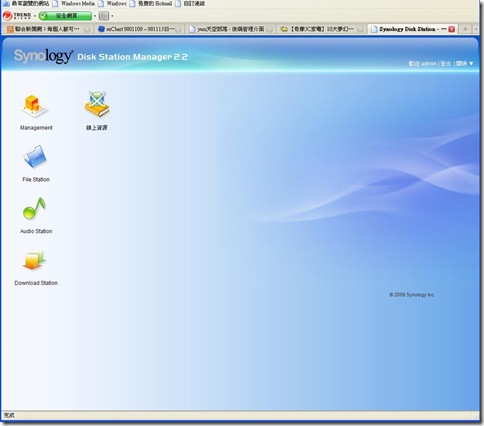Screen dimensions: 484x426
Task: Click the gray Trend toolbar settings icon
Action: (104, 16)
